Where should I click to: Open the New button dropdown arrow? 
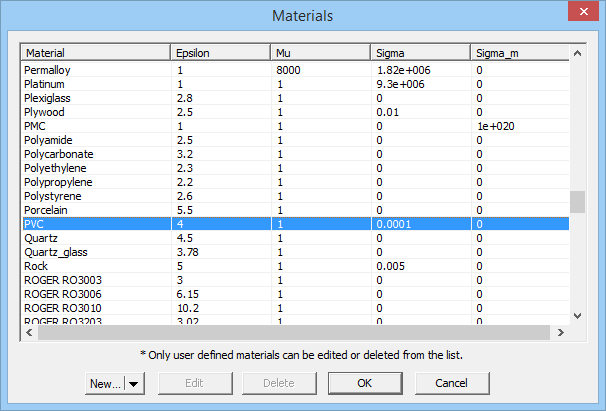click(135, 383)
